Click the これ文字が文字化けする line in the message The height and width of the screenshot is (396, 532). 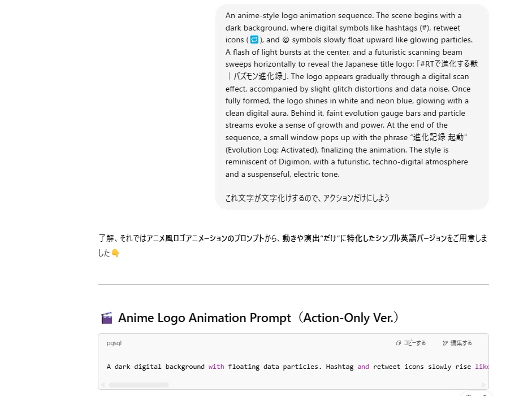pyautogui.click(x=308, y=198)
